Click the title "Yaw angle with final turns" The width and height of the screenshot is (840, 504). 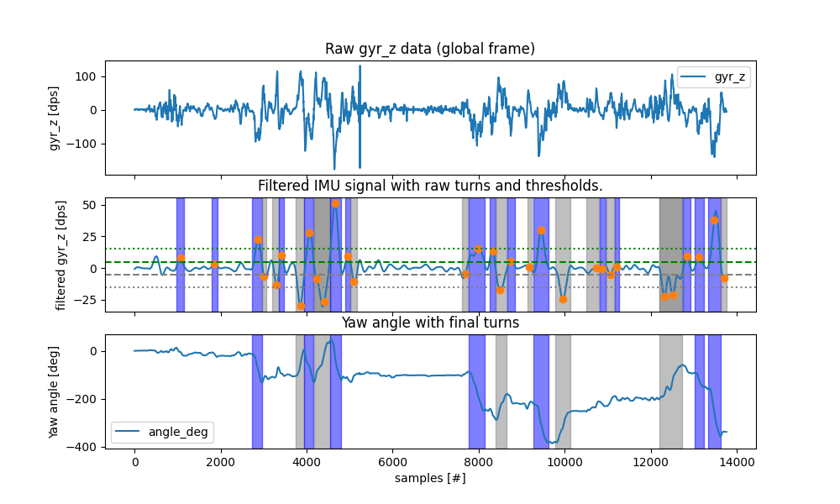click(430, 323)
